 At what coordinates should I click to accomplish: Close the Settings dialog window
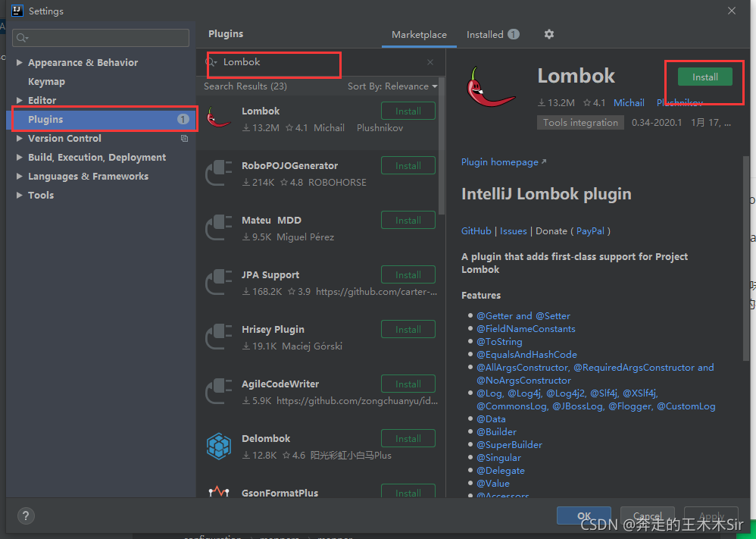(x=732, y=11)
